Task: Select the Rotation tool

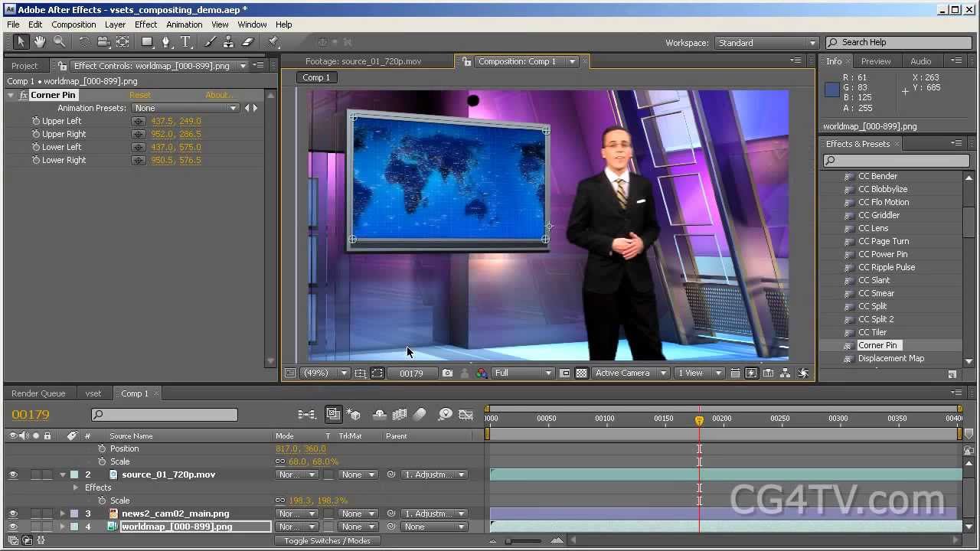Action: (x=84, y=42)
